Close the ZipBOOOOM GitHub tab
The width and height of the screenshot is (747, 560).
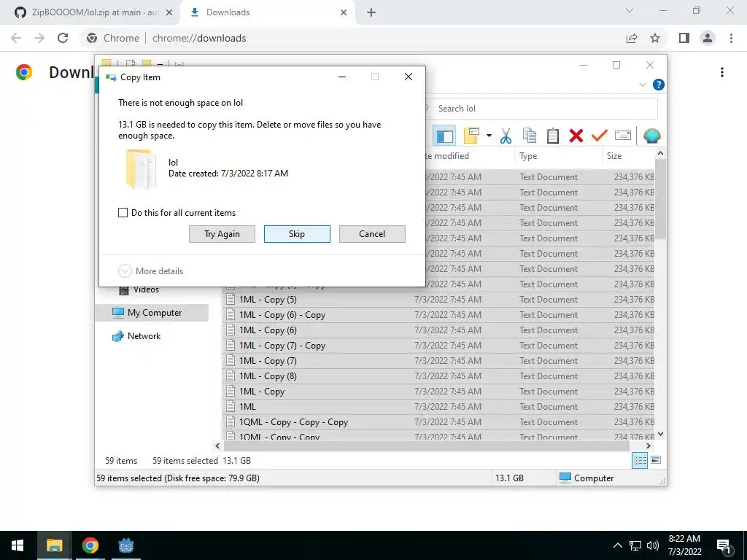(x=169, y=12)
